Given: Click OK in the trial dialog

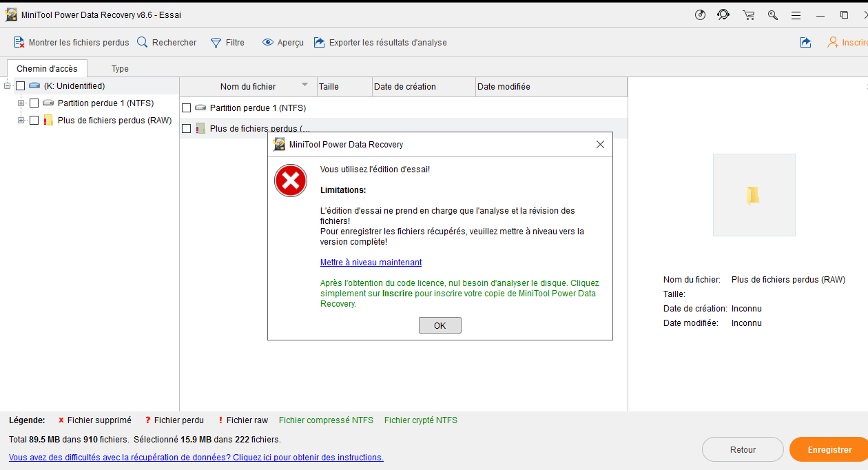Looking at the screenshot, I should 440,326.
